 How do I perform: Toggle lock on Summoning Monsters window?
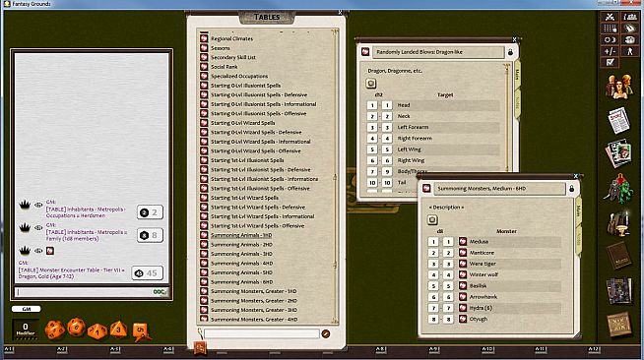[x=571, y=189]
